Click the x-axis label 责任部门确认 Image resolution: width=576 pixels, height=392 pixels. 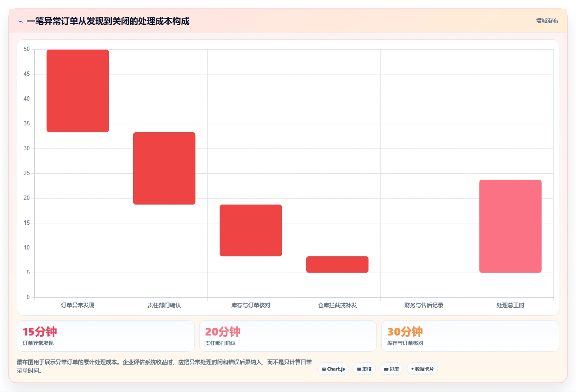(164, 305)
